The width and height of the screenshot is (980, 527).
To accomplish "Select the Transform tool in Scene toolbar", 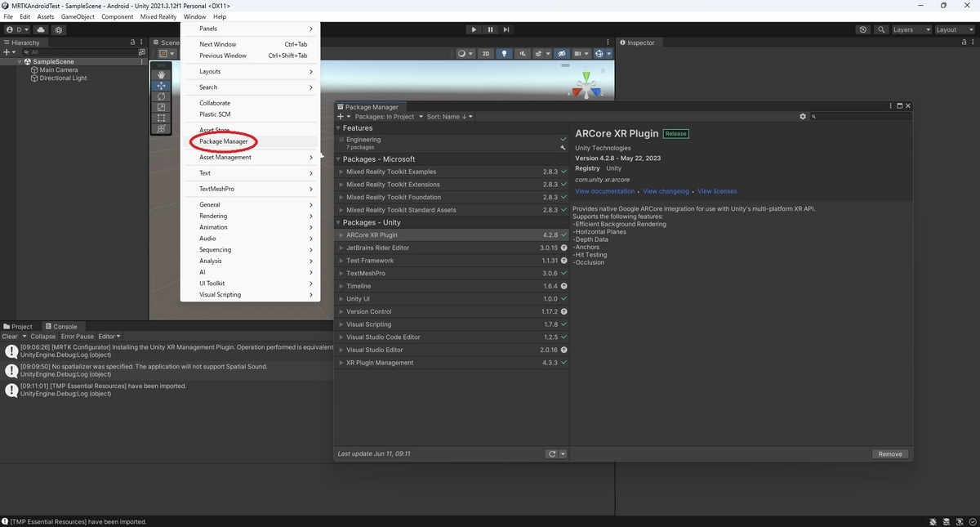I will tap(161, 128).
